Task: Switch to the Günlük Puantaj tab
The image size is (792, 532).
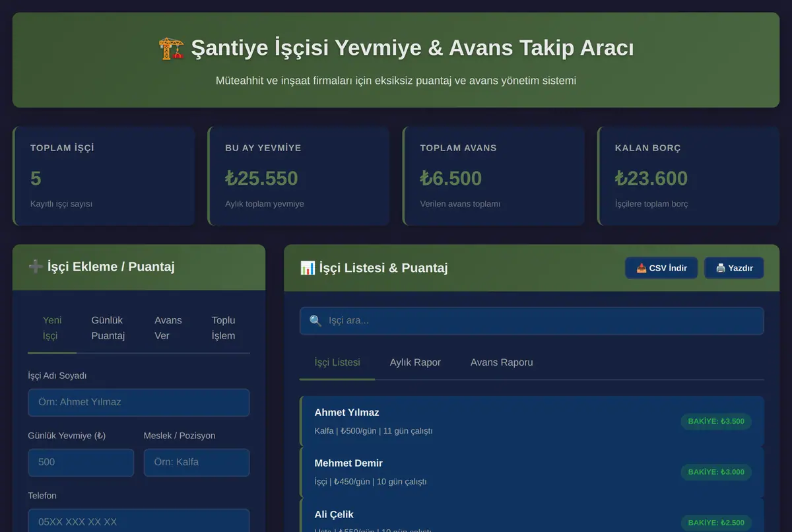Action: (108, 328)
